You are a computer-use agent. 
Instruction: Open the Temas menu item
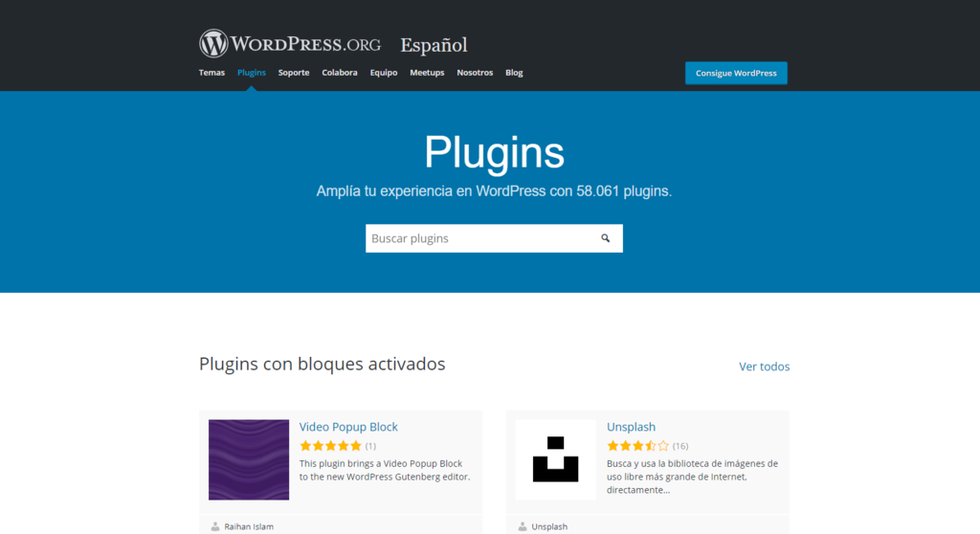(x=212, y=73)
